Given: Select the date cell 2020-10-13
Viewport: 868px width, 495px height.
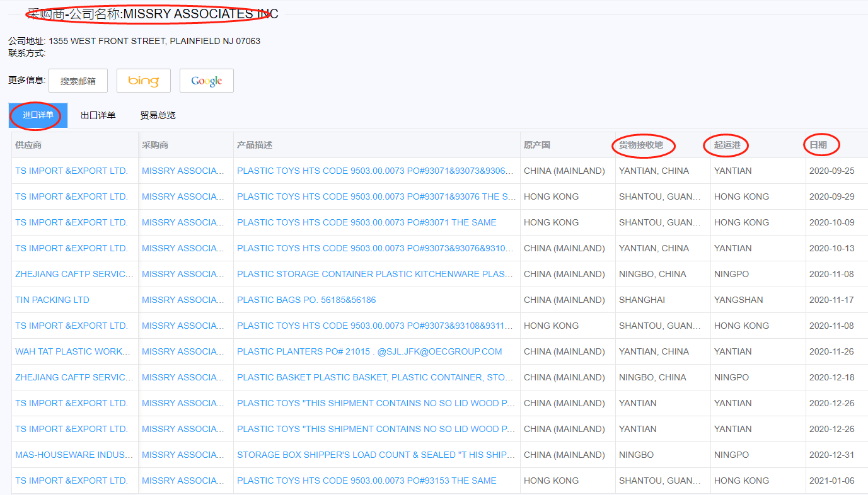Looking at the screenshot, I should 832,248.
